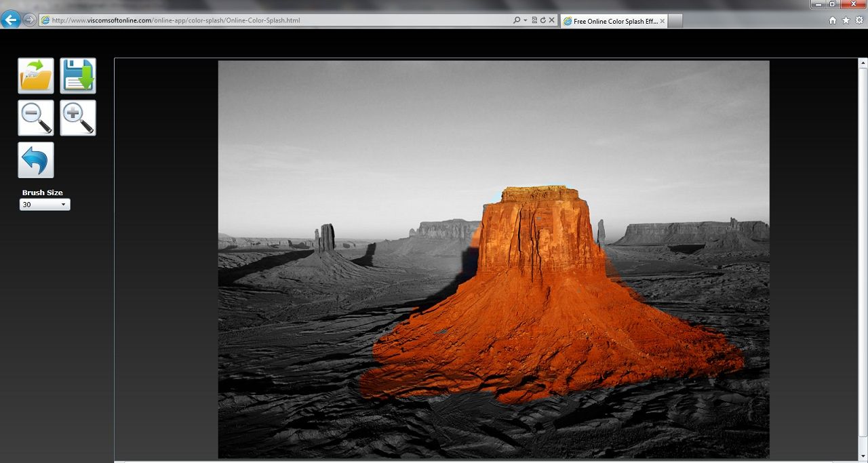Screen dimensions: 868x463
Task: Open the browser tools gear menu
Action: 859,20
